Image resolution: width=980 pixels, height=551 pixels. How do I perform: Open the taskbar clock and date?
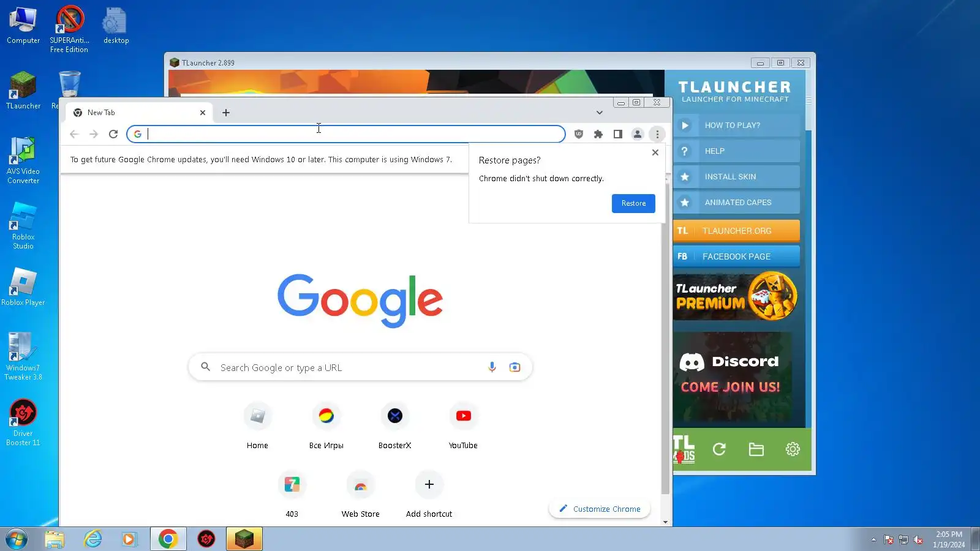949,539
